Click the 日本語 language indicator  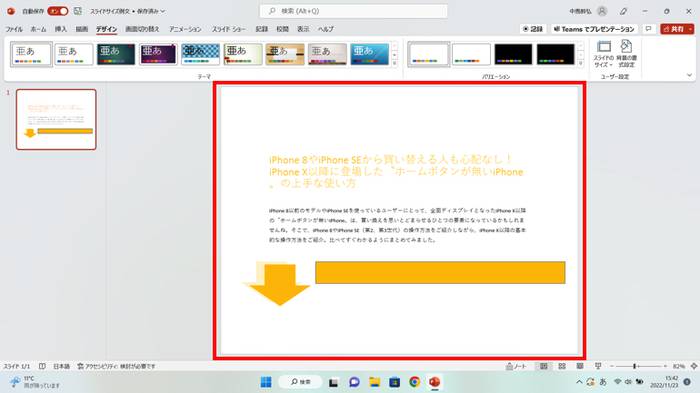[x=62, y=366]
